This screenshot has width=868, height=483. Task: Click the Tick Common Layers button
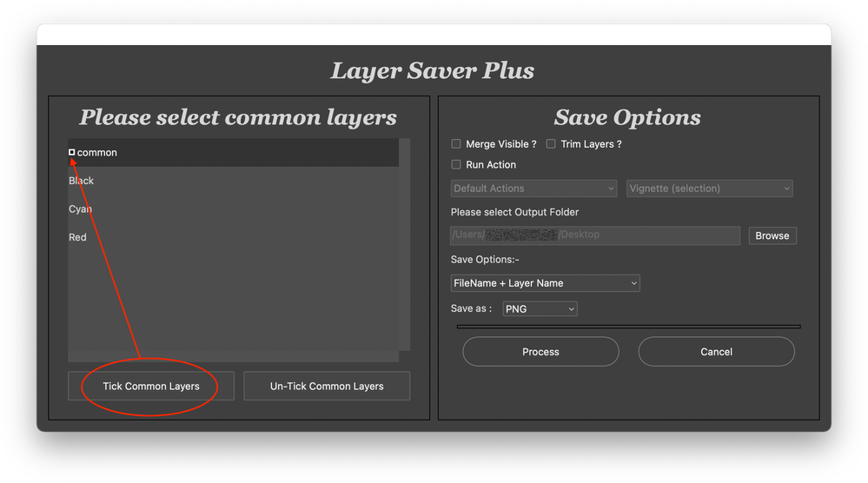pyautogui.click(x=151, y=387)
